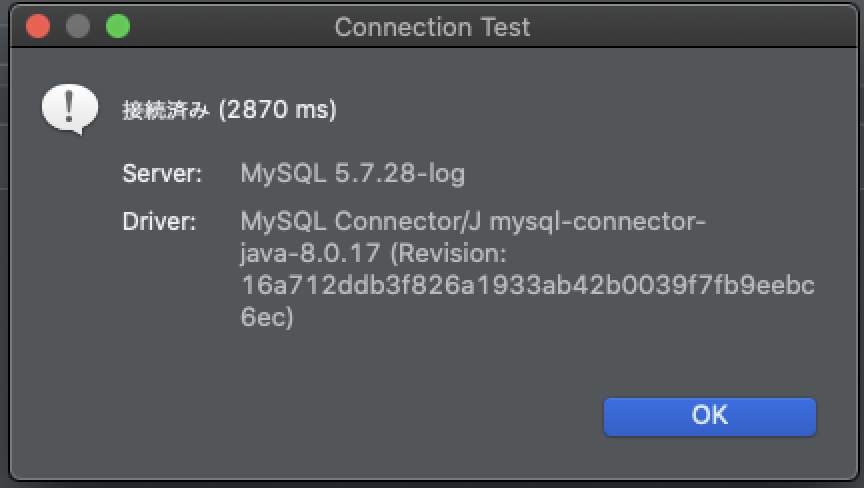Click blank dialog area left of OK button
The width and height of the screenshot is (864, 488).
(350, 417)
